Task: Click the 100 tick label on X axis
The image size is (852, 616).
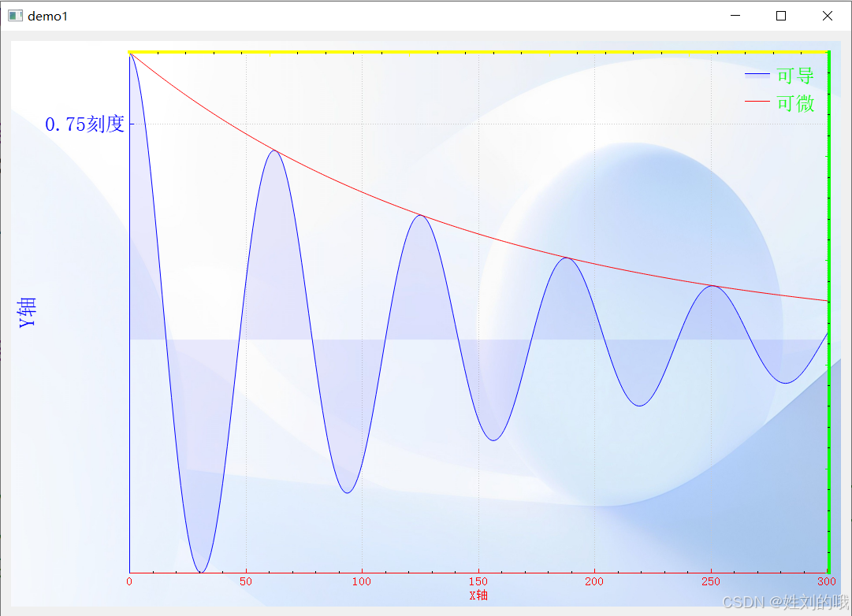Action: click(361, 581)
